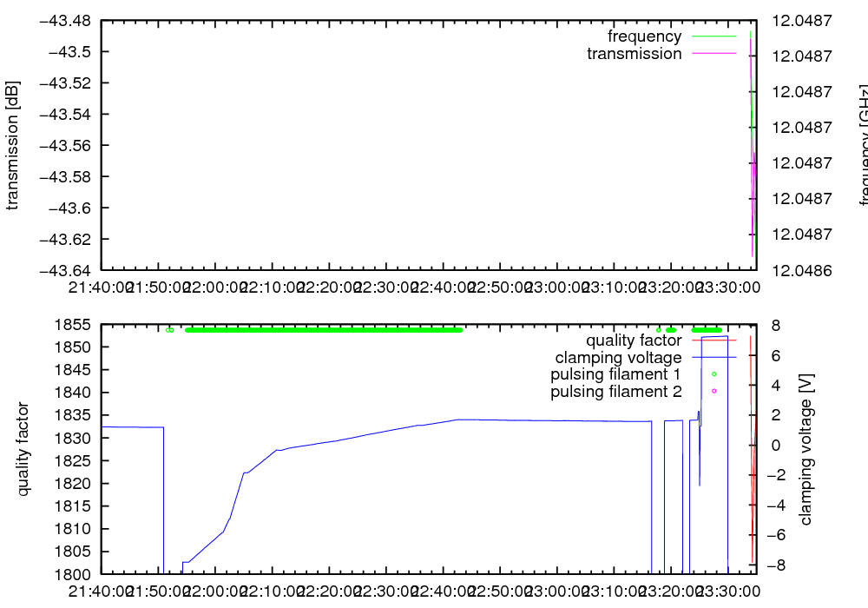The width and height of the screenshot is (868, 608).
Task: Click the 'pulsing filament 1' legend label
Action: (615, 374)
